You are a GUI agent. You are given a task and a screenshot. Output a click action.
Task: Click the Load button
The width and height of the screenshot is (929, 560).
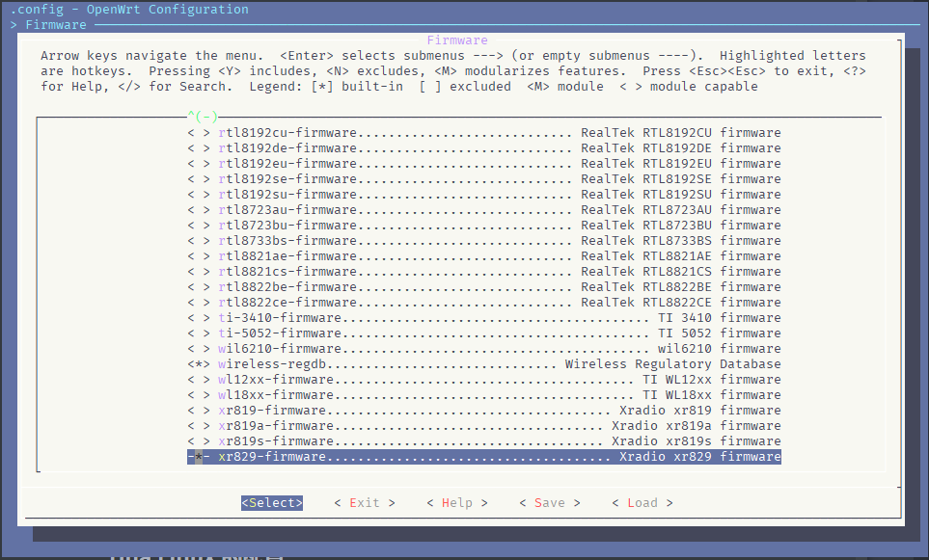(642, 502)
